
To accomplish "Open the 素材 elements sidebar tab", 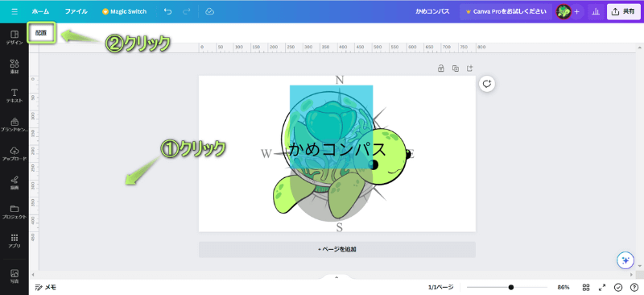I will [x=14, y=66].
